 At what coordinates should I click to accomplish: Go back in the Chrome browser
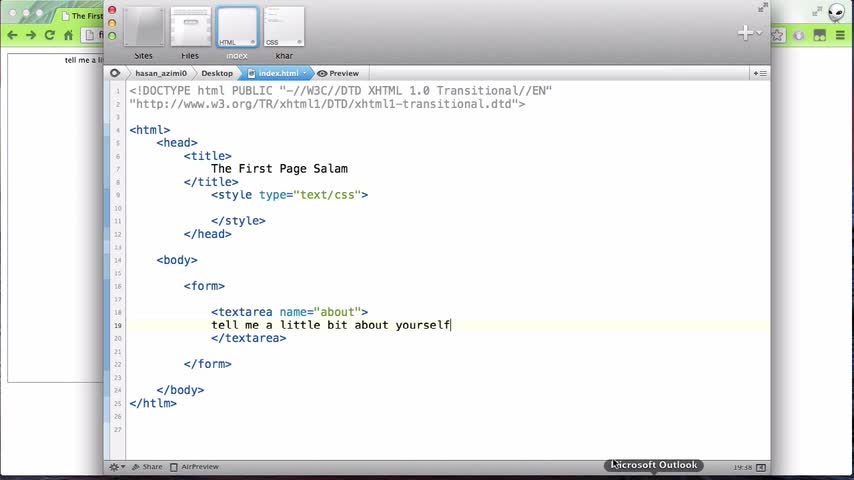[12, 35]
